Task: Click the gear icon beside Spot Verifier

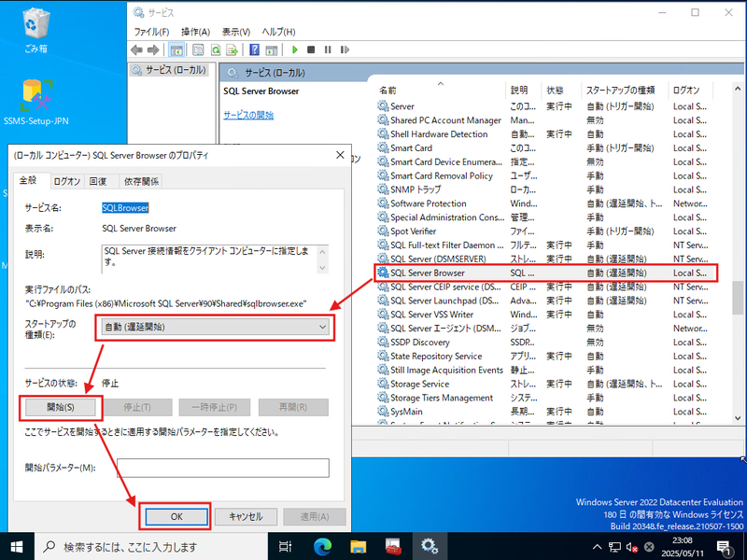Action: pos(383,231)
